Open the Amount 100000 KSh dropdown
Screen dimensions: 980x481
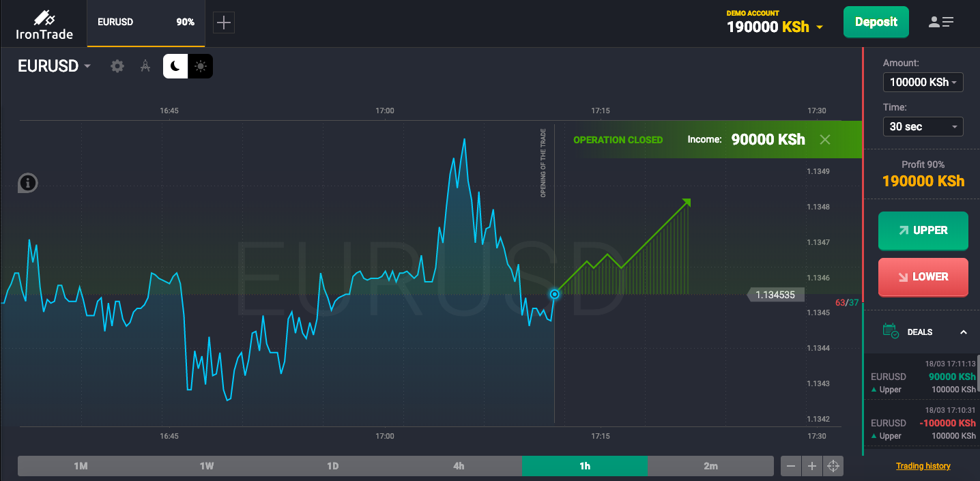pos(923,83)
